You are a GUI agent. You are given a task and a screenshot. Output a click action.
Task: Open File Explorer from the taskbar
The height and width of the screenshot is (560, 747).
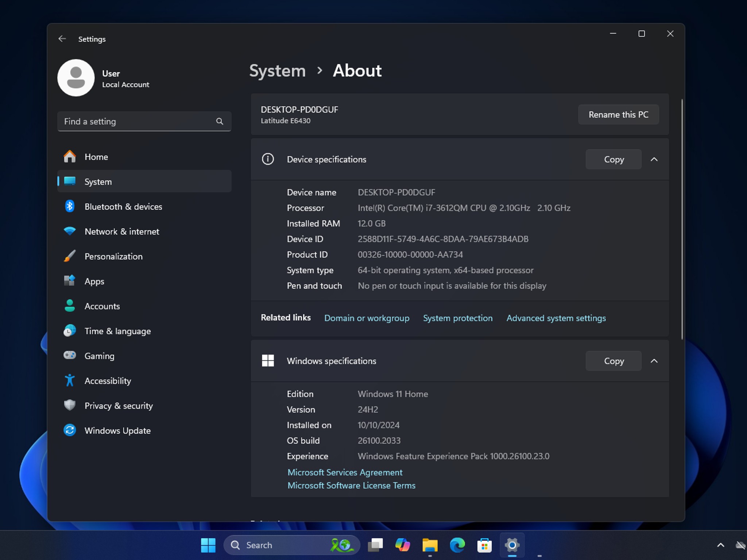coord(430,545)
